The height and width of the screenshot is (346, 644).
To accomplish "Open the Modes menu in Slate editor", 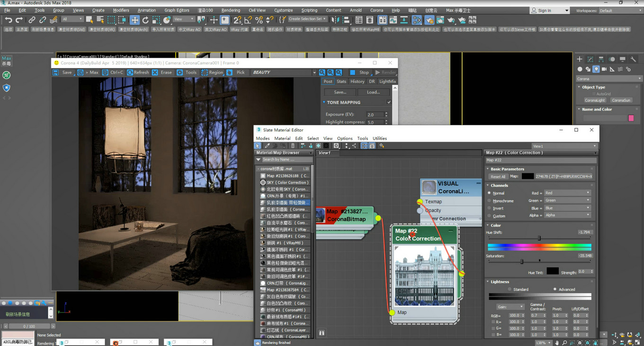I will (262, 138).
